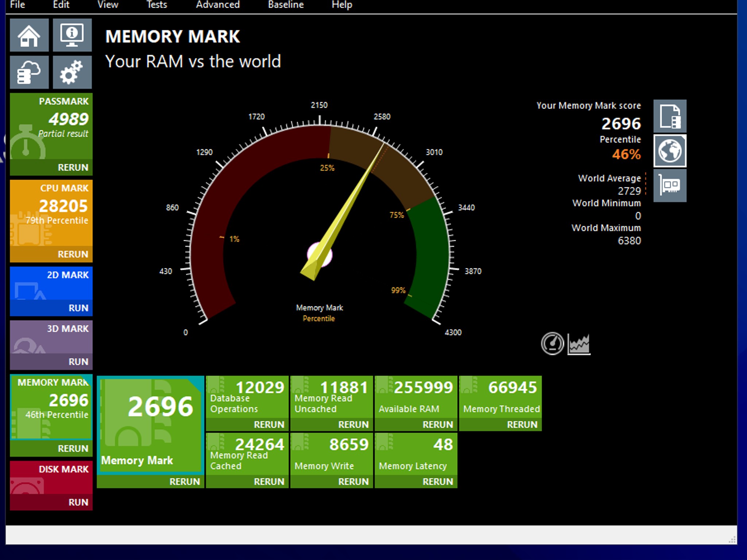Image resolution: width=747 pixels, height=560 pixels.
Task: Open the Baseline menu
Action: 286,5
